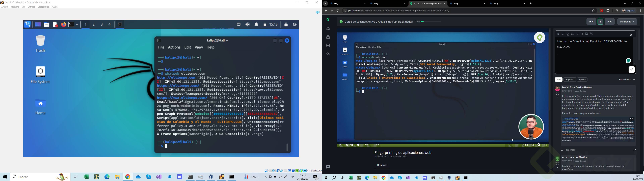Click the insert image icon in comment editor
The height and width of the screenshot is (181, 644).
(586, 34)
